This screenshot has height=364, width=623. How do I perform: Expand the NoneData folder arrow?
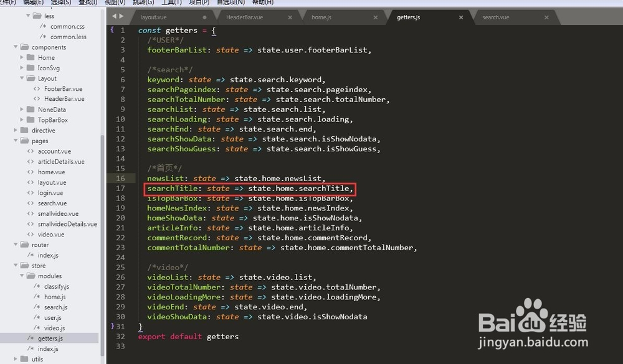(22, 109)
